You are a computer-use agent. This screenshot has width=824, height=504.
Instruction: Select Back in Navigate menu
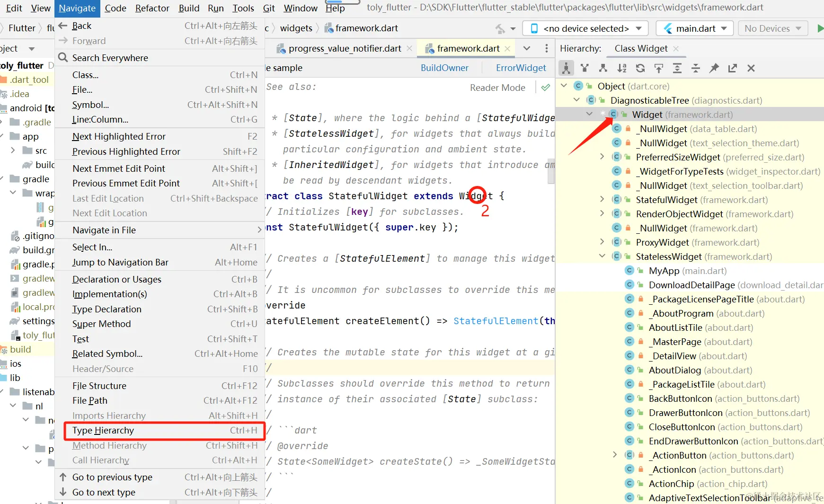160,26
